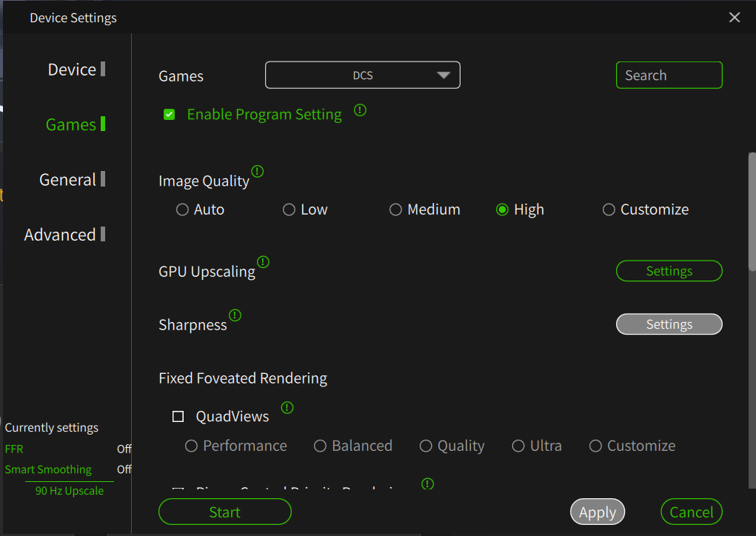Screen dimensions: 756x536
Task: Open the General tab
Action: (x=67, y=180)
